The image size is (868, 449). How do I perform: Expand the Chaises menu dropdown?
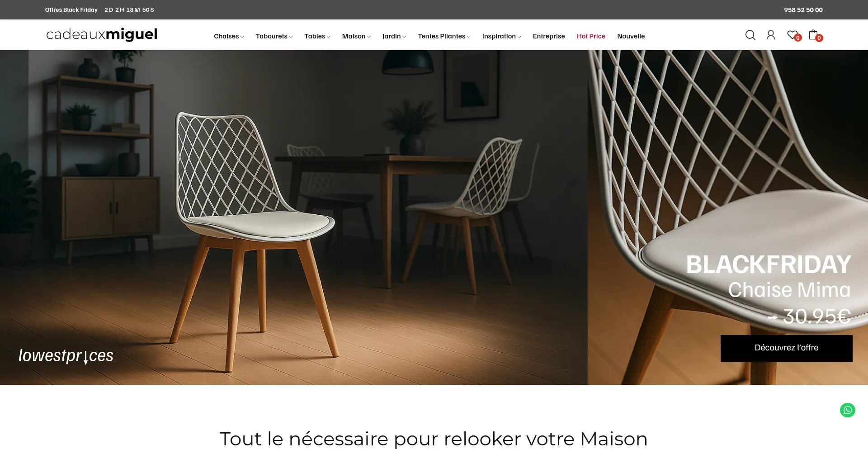(x=229, y=36)
